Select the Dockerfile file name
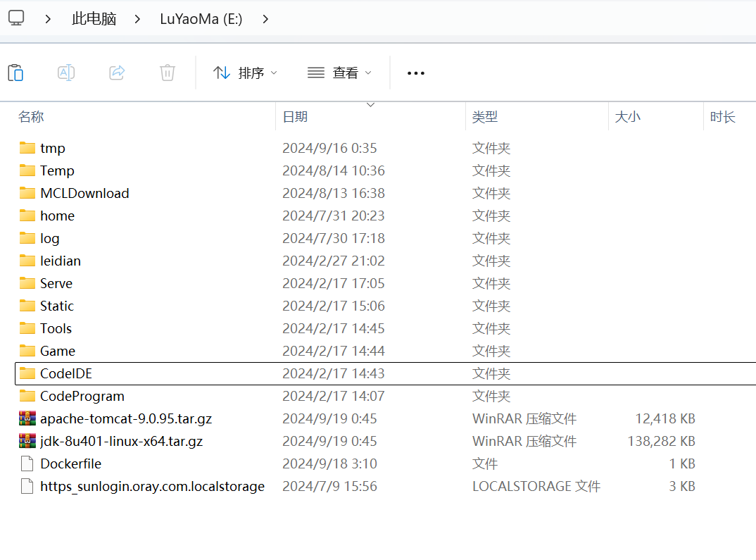756x560 pixels. click(71, 463)
